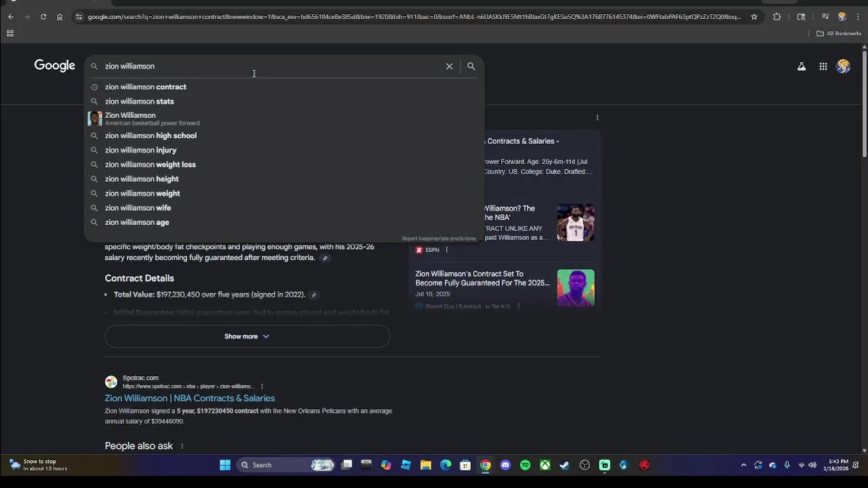Image resolution: width=868 pixels, height=488 pixels.
Task: Open the Google apps grid icon
Action: 823,66
